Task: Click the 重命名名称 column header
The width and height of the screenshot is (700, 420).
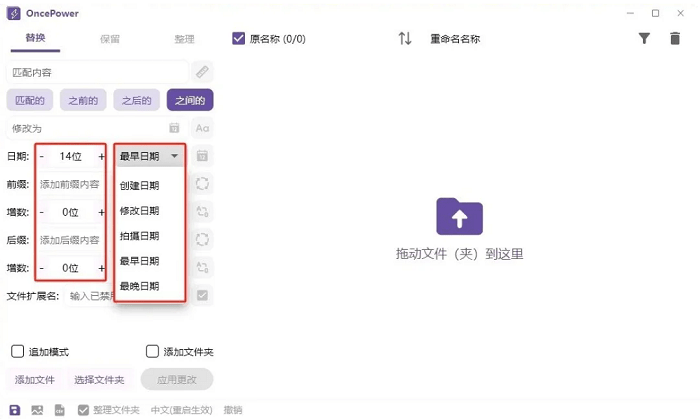Action: click(455, 39)
